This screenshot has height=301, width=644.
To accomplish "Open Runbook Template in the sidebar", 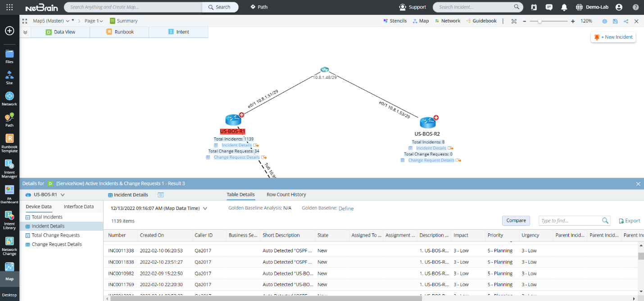I will pos(9,142).
